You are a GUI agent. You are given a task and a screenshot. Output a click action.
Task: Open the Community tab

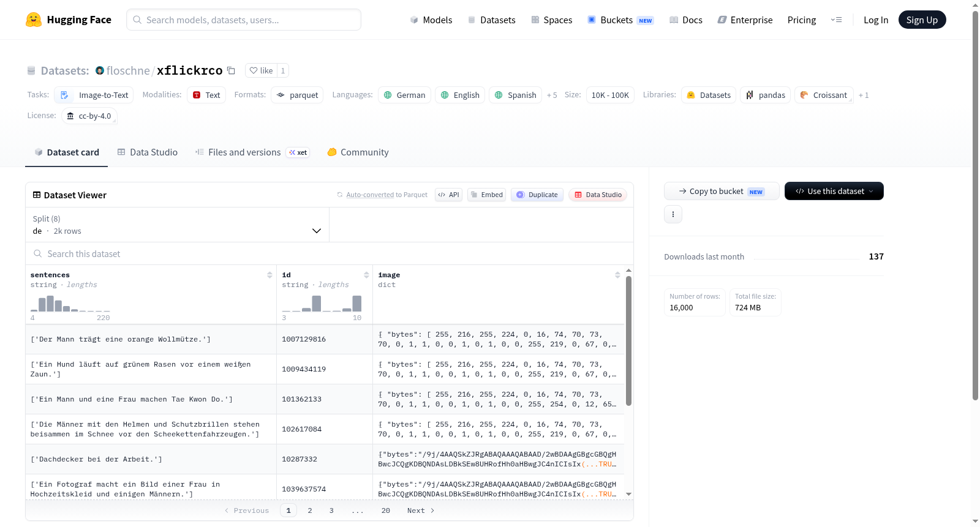point(358,152)
